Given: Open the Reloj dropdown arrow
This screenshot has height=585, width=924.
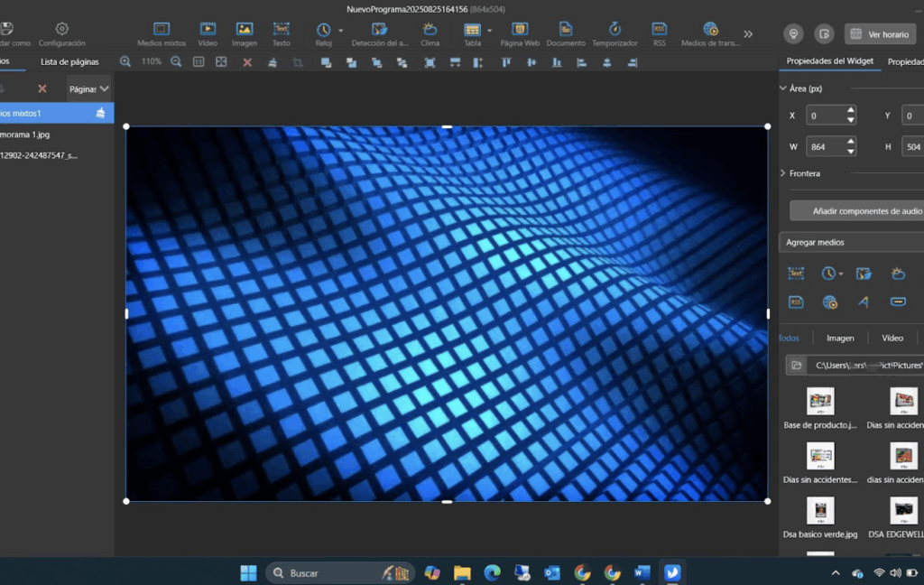Looking at the screenshot, I should tap(340, 31).
